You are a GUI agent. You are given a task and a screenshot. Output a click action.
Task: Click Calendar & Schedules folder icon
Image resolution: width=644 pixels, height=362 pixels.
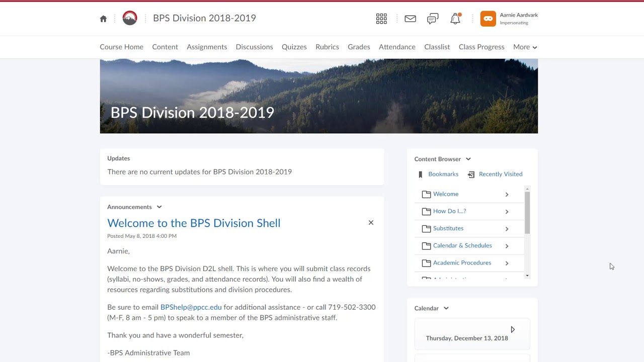point(426,246)
